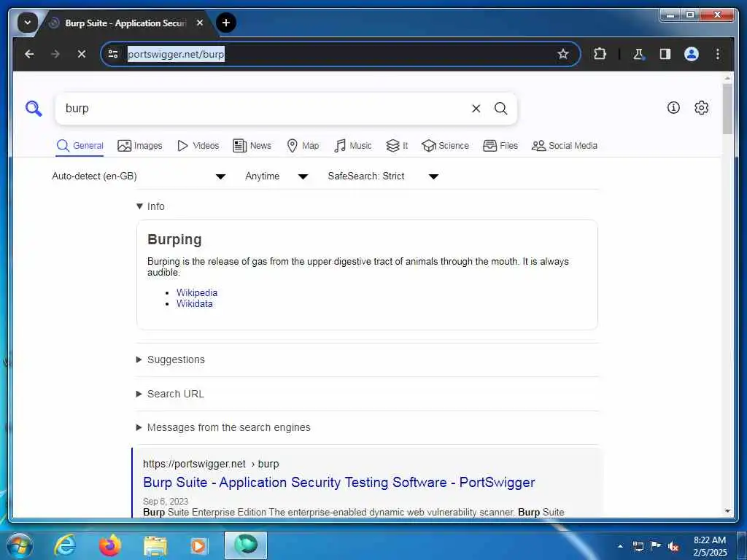Switch to the Music tab

[x=352, y=146]
